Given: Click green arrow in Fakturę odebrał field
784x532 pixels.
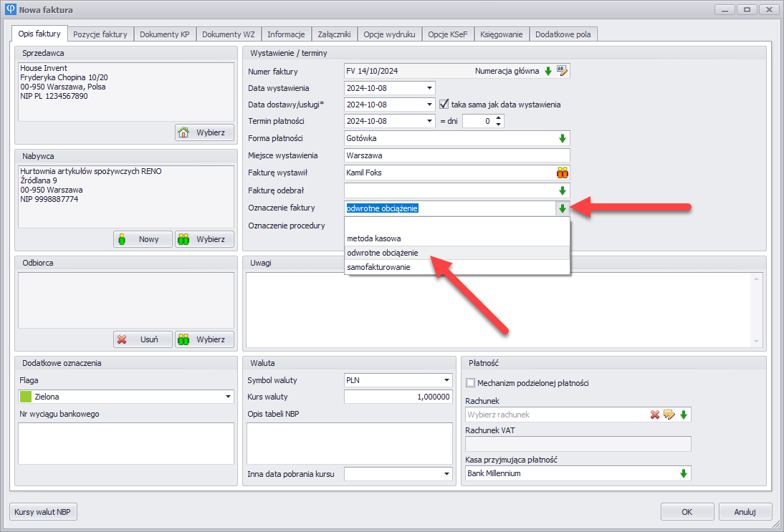Looking at the screenshot, I should [563, 190].
